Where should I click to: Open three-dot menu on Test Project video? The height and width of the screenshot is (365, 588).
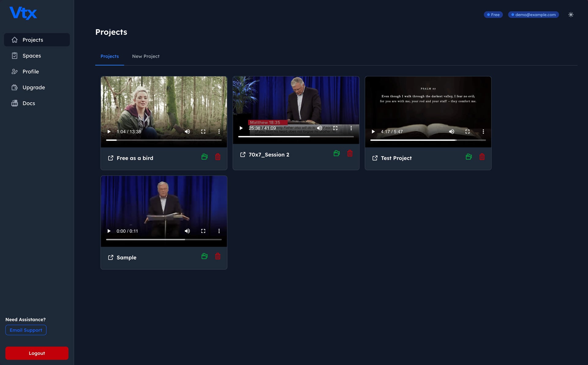pos(483,132)
